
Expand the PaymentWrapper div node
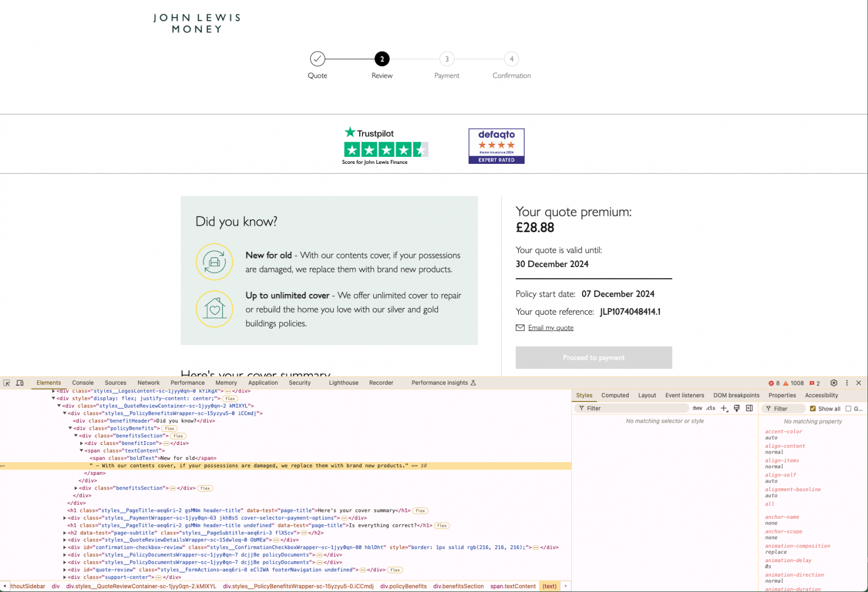pyautogui.click(x=65, y=518)
